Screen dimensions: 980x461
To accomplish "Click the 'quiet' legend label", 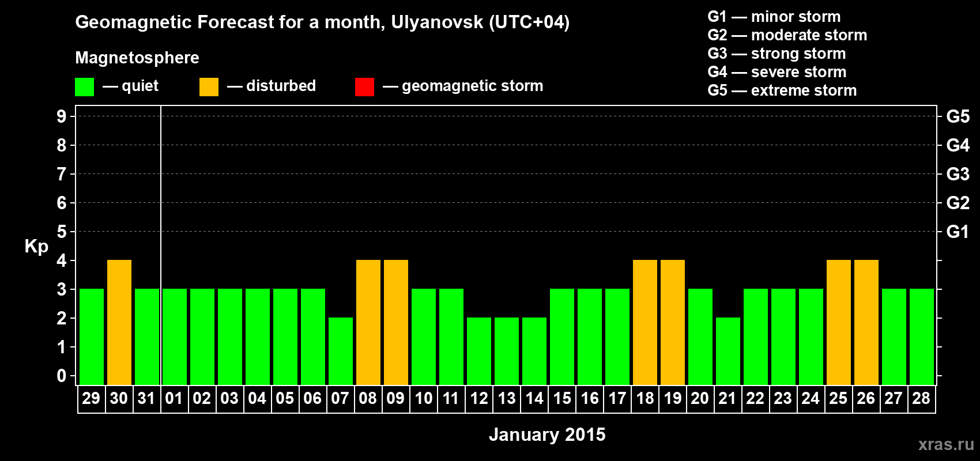I will [x=140, y=86].
